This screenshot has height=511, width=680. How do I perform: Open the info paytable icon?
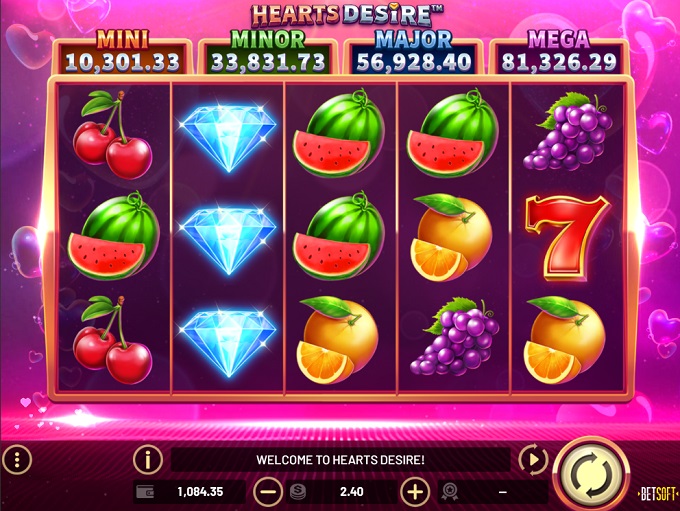coord(148,459)
